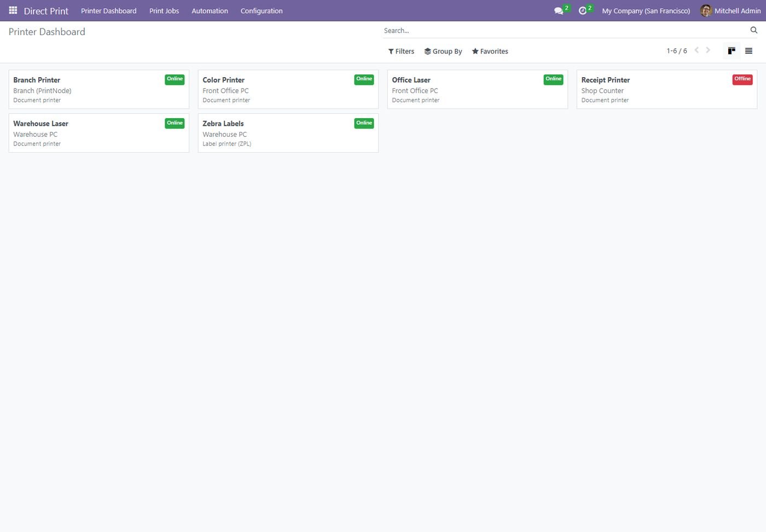Screen dimensions: 766x532
Task: Click the 1-6 / 6 pager counter
Action: pyautogui.click(x=677, y=51)
